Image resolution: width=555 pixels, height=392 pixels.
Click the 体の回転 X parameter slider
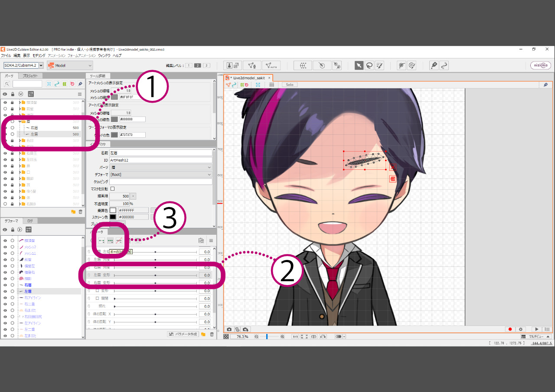155,314
